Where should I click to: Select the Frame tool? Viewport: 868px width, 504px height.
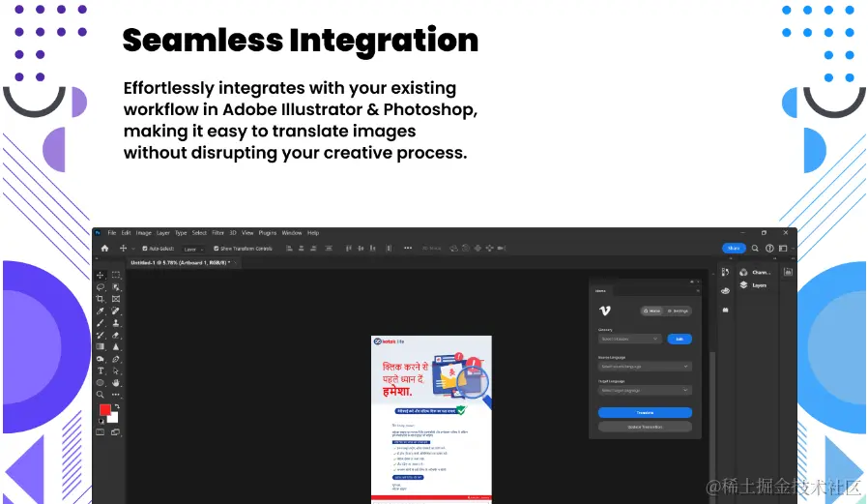tap(116, 299)
